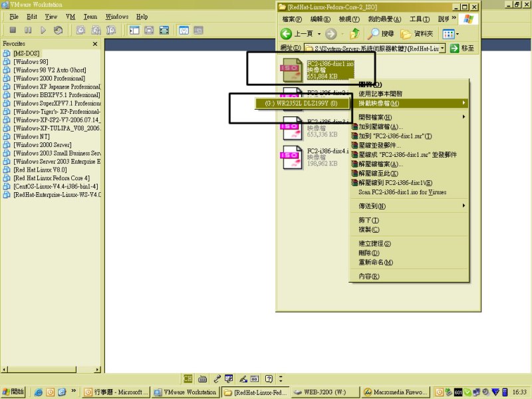532x399 pixels.
Task: Click the Explorer Folders (資料夾) button
Action: (417, 34)
